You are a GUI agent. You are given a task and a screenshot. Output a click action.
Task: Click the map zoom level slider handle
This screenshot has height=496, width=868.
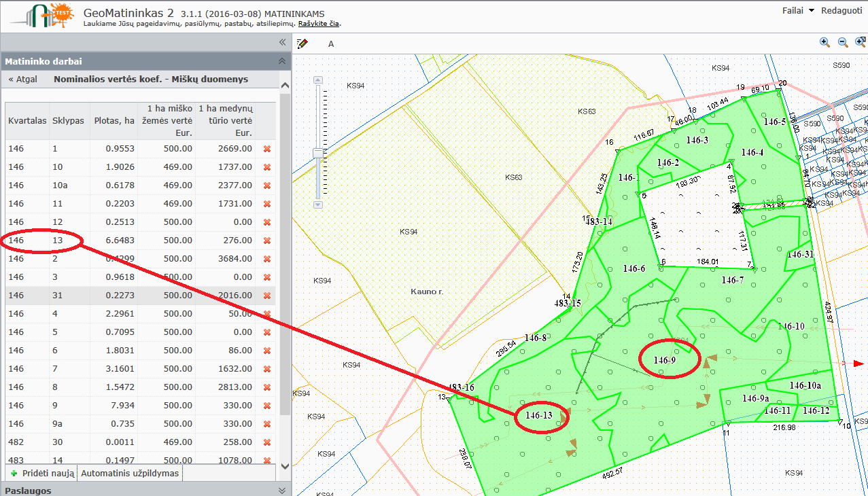pyautogui.click(x=317, y=154)
